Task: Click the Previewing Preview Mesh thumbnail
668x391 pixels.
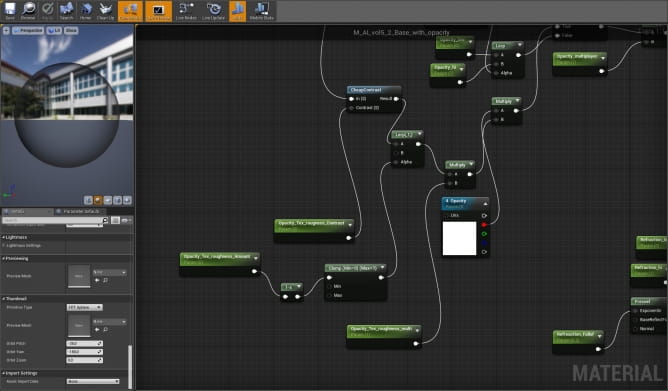Action: coord(79,276)
